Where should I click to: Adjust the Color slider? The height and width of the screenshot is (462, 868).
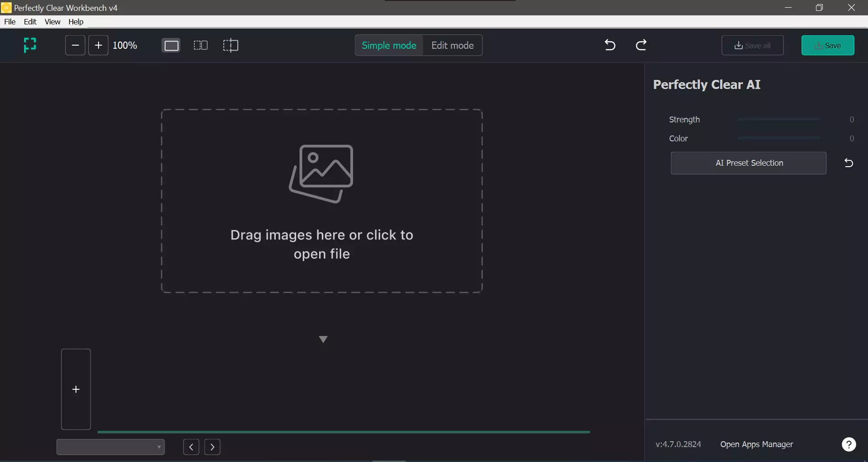[779, 138]
